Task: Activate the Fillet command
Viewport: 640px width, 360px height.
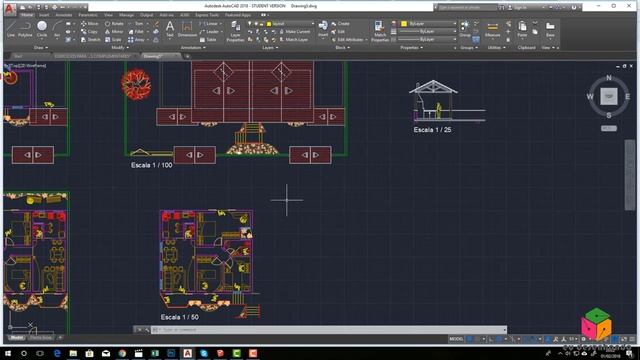Action: (x=136, y=31)
